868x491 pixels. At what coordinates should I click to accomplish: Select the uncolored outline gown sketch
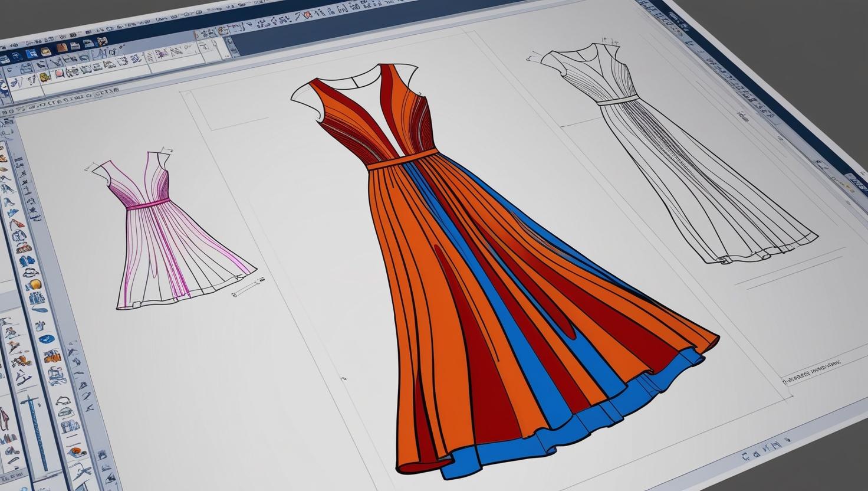click(678, 165)
